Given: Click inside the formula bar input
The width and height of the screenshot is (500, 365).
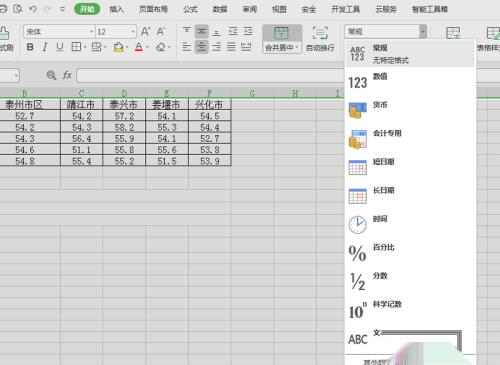Looking at the screenshot, I should click(x=211, y=75).
